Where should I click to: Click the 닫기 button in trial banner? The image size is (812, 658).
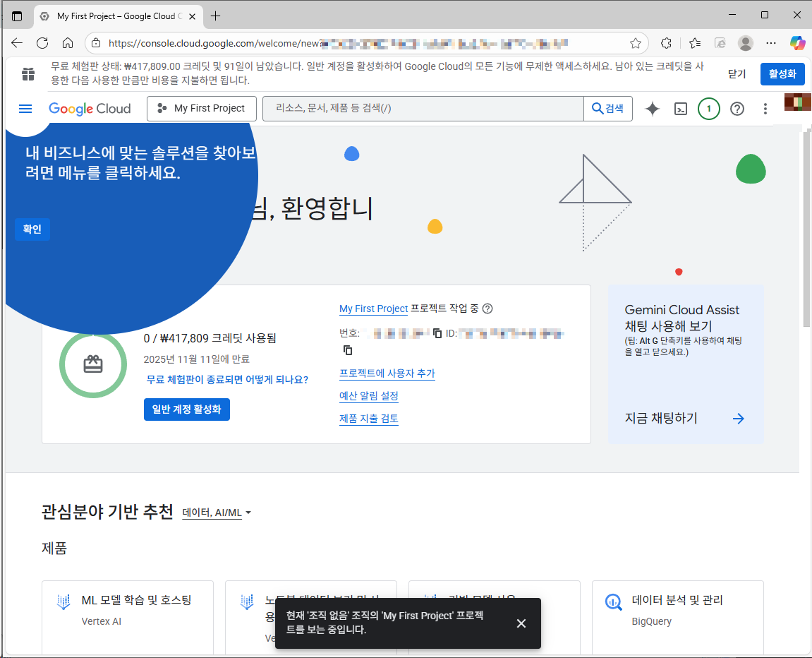[737, 73]
